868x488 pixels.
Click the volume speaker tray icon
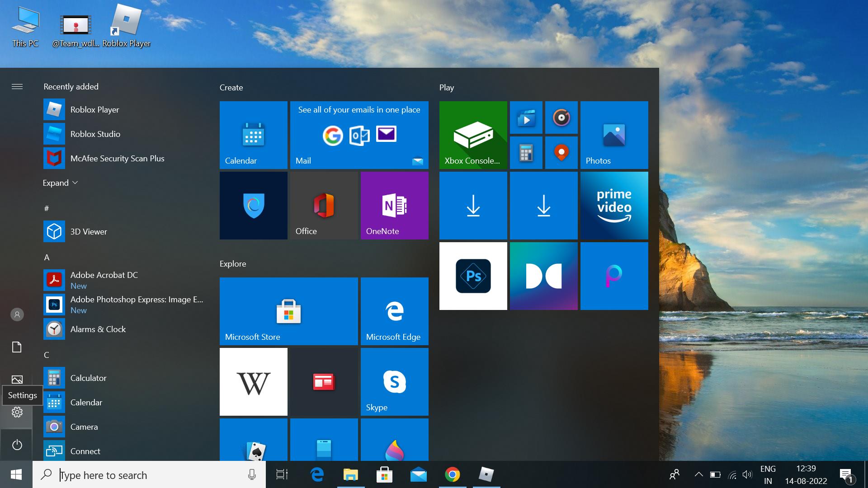(747, 474)
